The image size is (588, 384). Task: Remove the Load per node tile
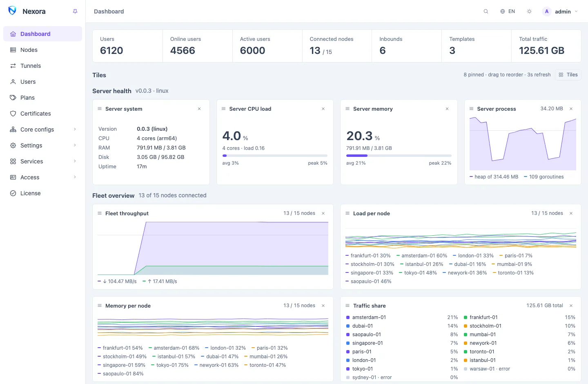(x=571, y=213)
